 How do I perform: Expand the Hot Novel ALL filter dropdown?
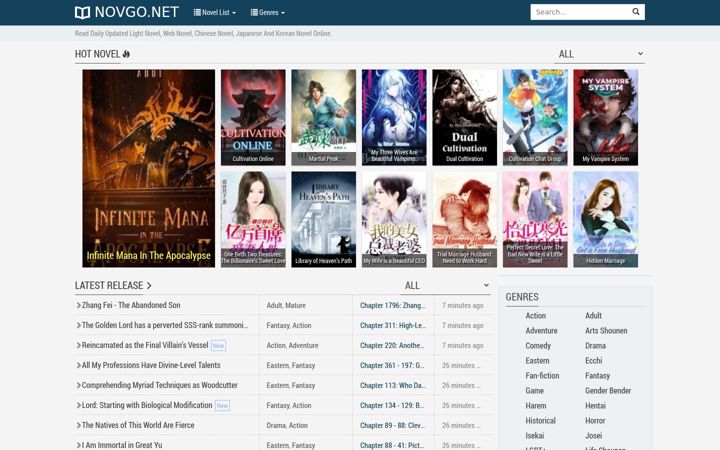pyautogui.click(x=599, y=54)
